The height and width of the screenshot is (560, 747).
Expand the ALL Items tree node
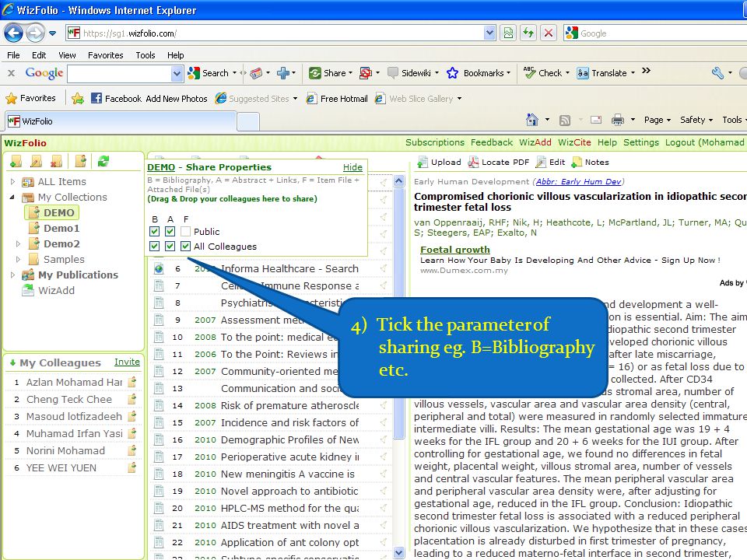tap(13, 181)
